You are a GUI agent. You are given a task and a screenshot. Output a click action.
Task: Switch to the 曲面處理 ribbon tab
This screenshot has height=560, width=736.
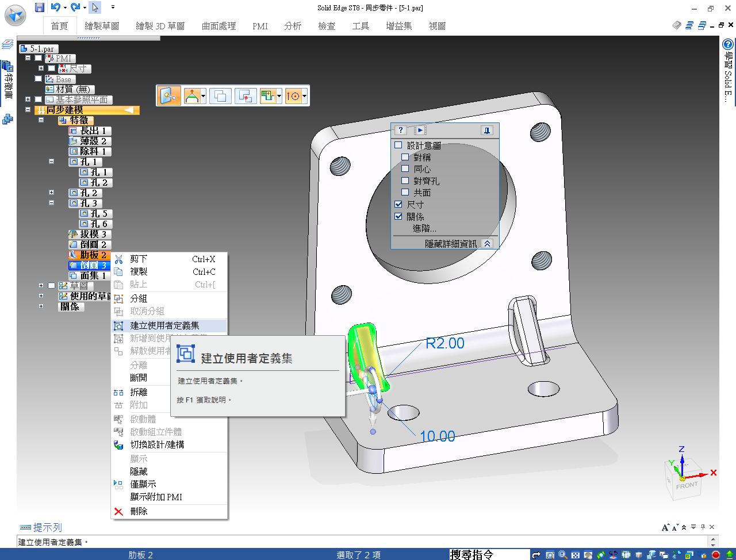click(x=218, y=26)
